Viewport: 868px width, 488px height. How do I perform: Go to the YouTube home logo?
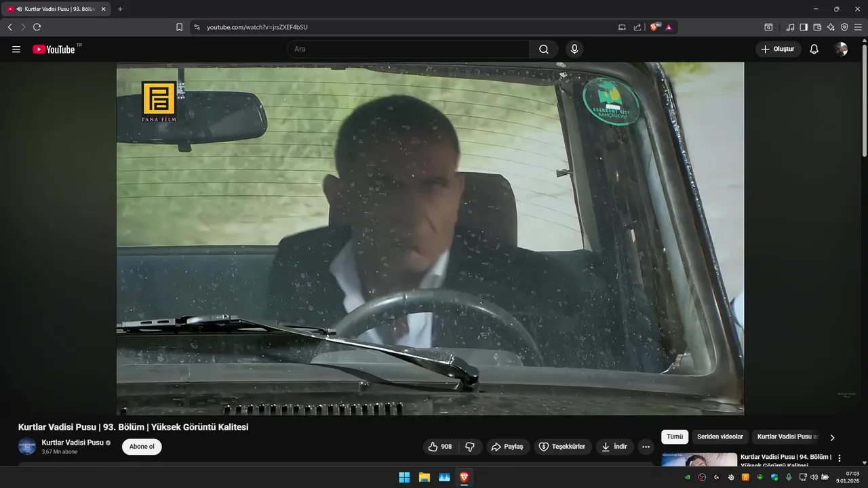[x=54, y=49]
